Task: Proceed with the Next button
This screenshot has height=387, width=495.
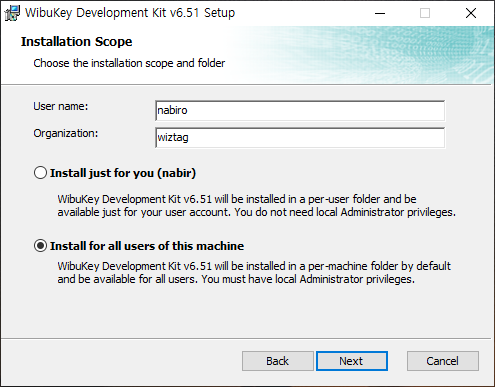Action: point(352,361)
